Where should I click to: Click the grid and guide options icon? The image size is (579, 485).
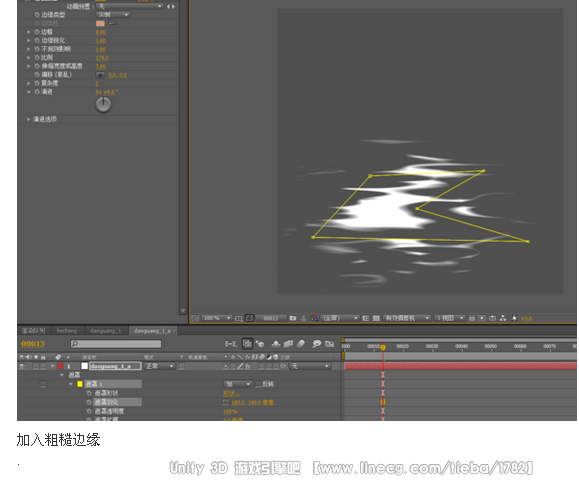click(239, 318)
